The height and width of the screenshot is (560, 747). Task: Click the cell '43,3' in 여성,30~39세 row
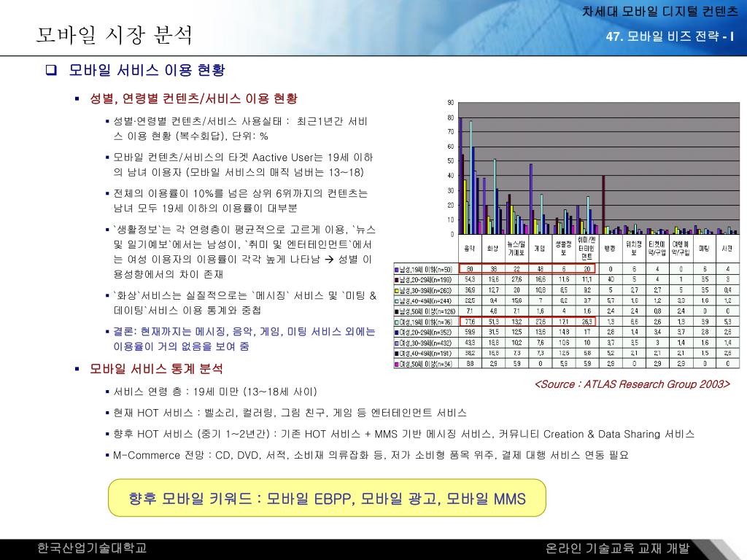point(470,343)
